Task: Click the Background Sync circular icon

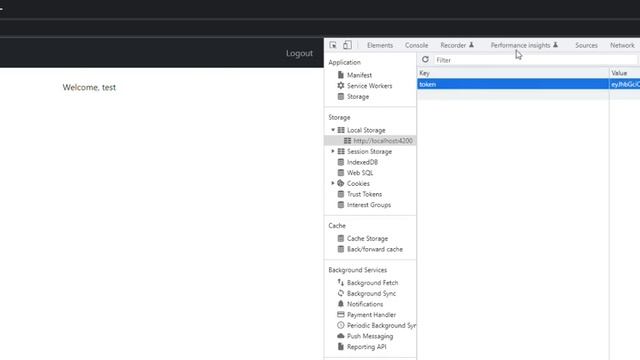Action: 341,293
